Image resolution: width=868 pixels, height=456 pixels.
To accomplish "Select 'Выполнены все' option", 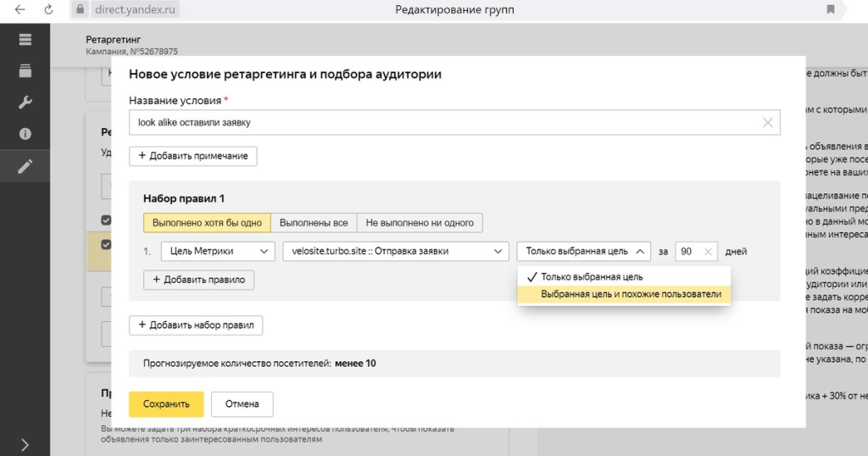I will 314,222.
